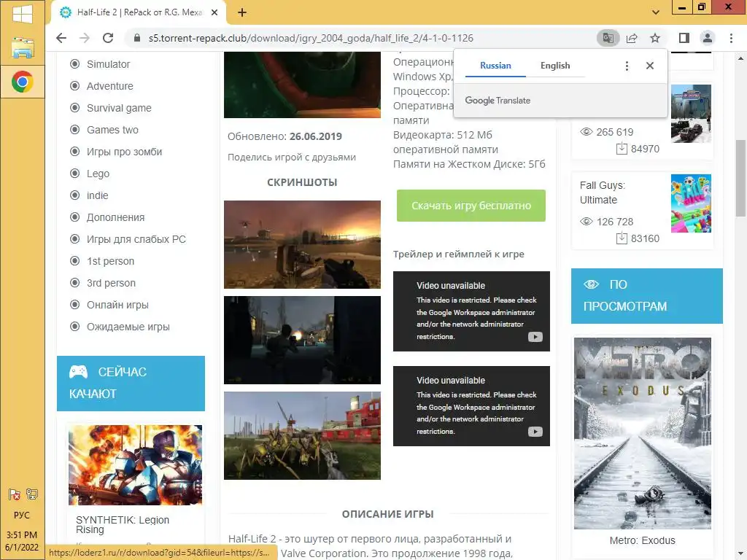Select the indie category bullet
This screenshot has height=560, width=747.
point(75,195)
